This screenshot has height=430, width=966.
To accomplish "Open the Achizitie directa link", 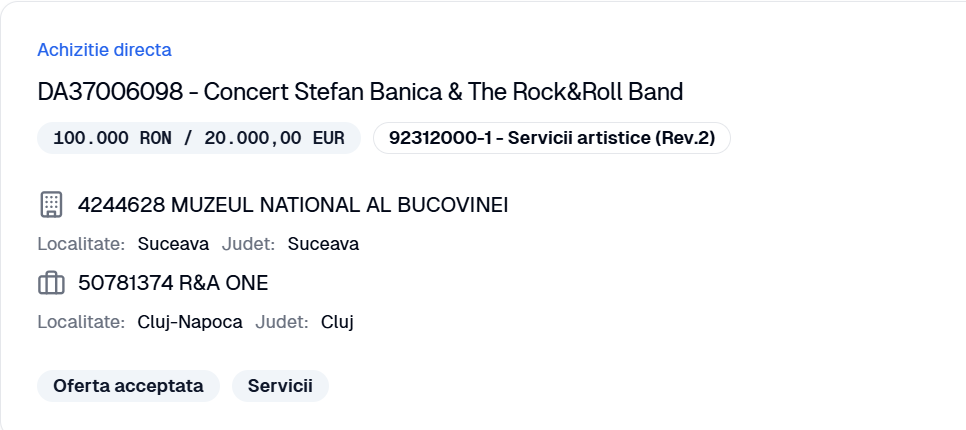I will tap(104, 50).
